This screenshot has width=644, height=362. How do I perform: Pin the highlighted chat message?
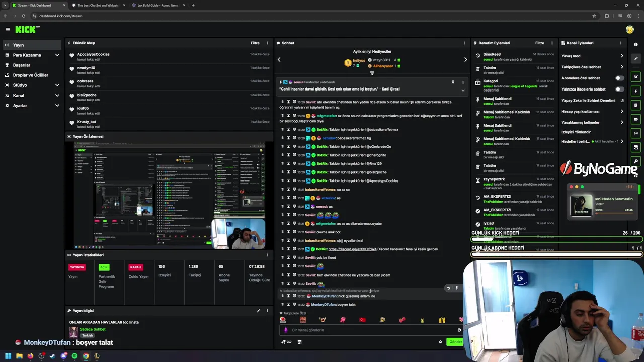457,288
